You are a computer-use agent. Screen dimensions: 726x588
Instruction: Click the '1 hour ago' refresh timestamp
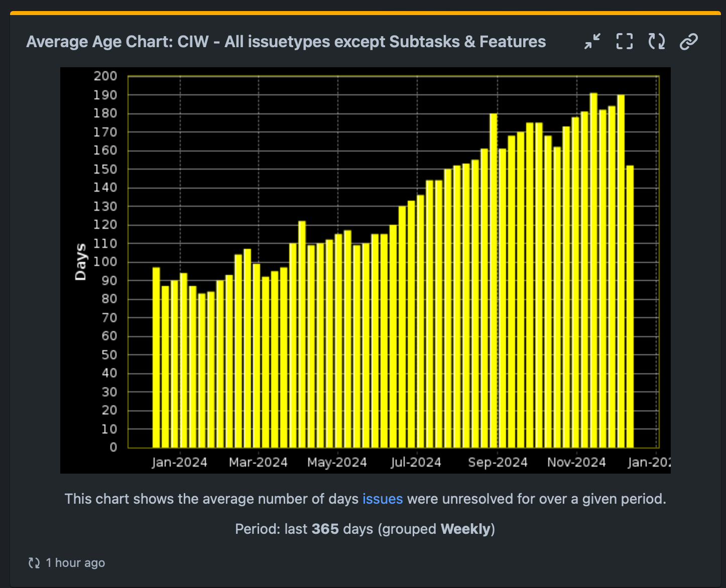tap(75, 562)
